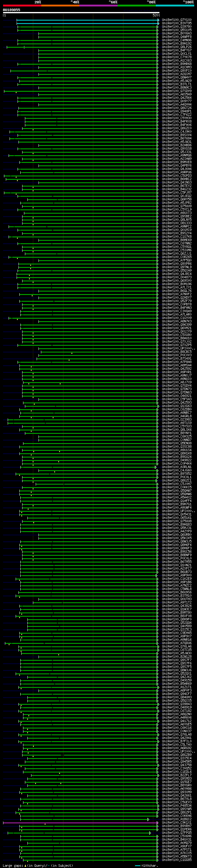Click the UniRef100_A1BQI2 label

177,819
